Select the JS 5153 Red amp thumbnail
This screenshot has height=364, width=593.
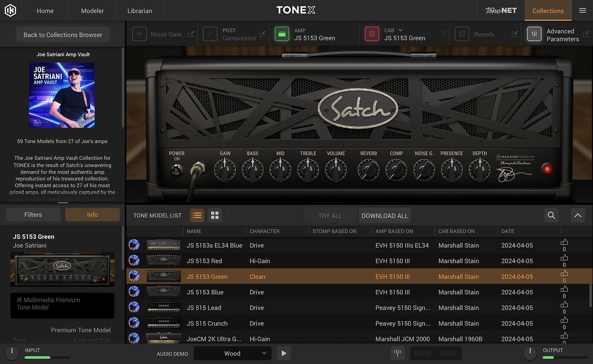[163, 260]
